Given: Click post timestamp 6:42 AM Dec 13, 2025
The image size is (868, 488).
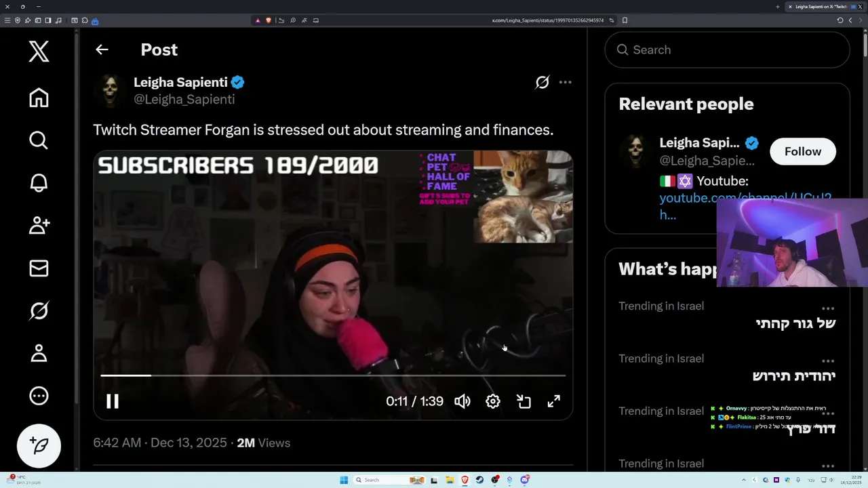Looking at the screenshot, I should (160, 443).
